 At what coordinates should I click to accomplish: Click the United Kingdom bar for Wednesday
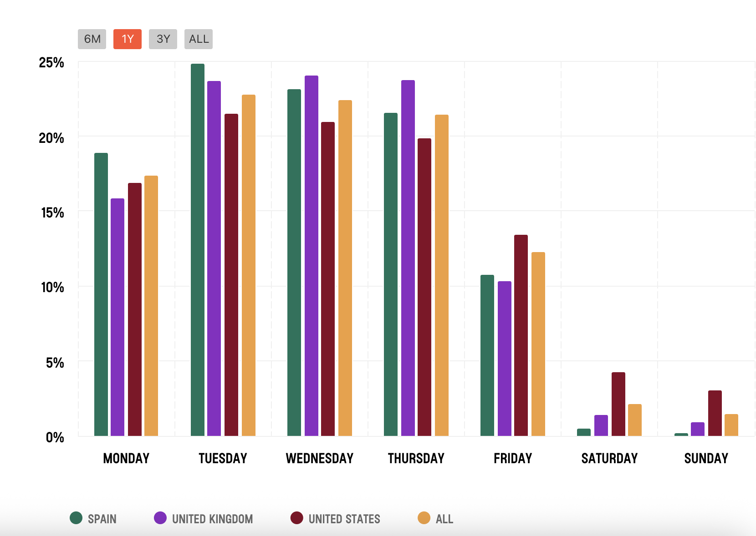coord(312,256)
